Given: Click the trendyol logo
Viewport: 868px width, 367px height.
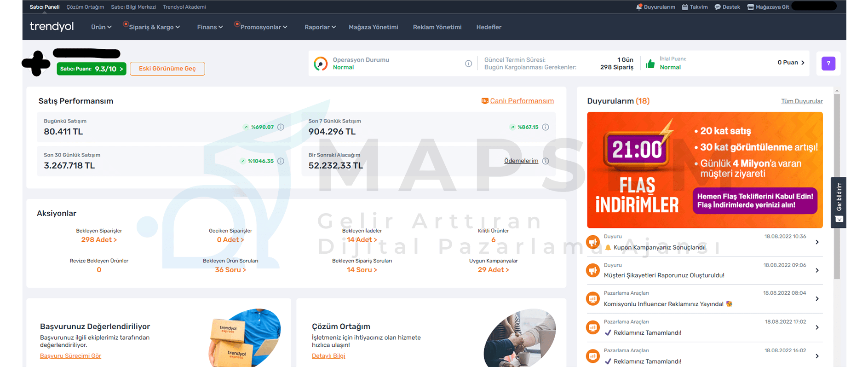Looking at the screenshot, I should 52,27.
